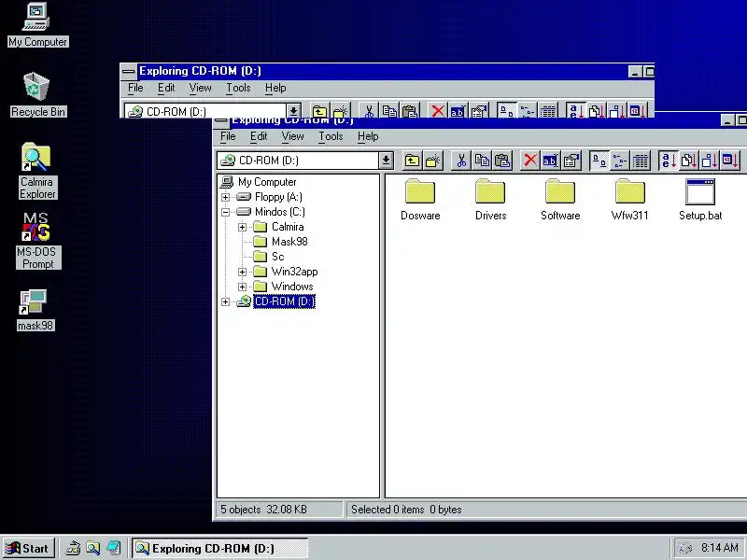Open the Tools menu in front window
Viewport: 747px width, 560px height.
[331, 136]
